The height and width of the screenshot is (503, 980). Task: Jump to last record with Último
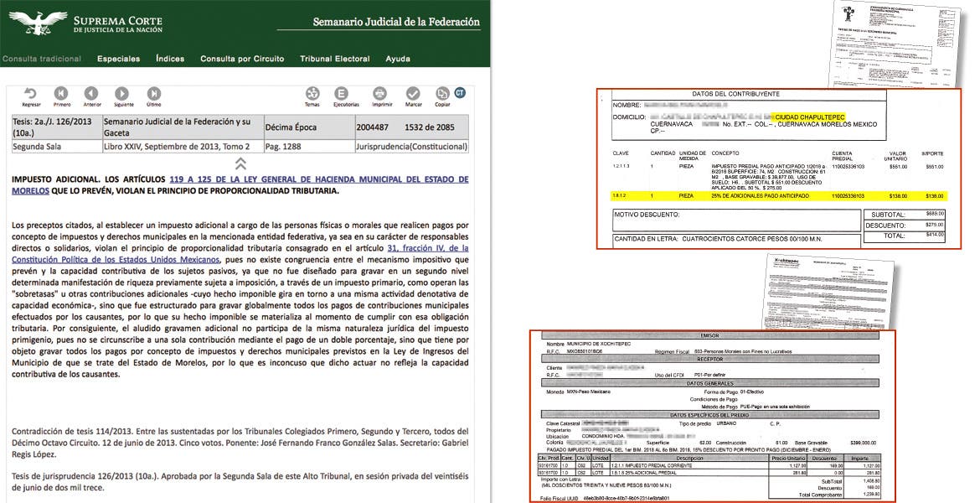click(x=154, y=93)
